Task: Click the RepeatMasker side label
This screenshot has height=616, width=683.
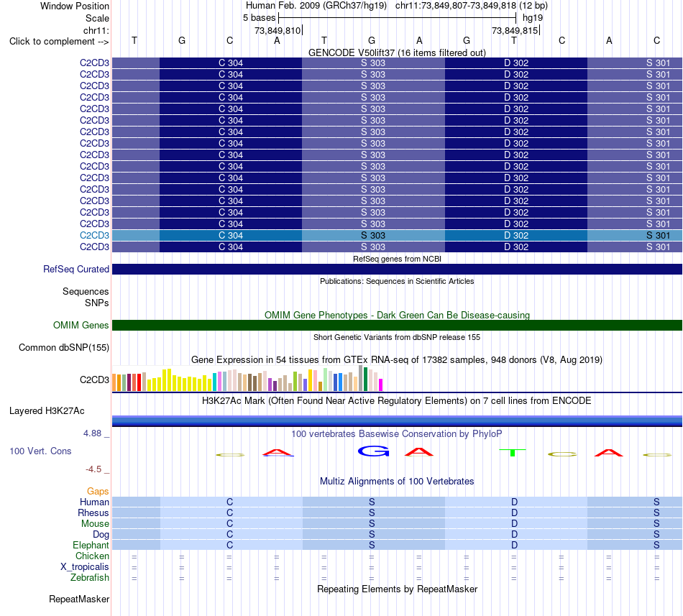Action: (x=79, y=599)
